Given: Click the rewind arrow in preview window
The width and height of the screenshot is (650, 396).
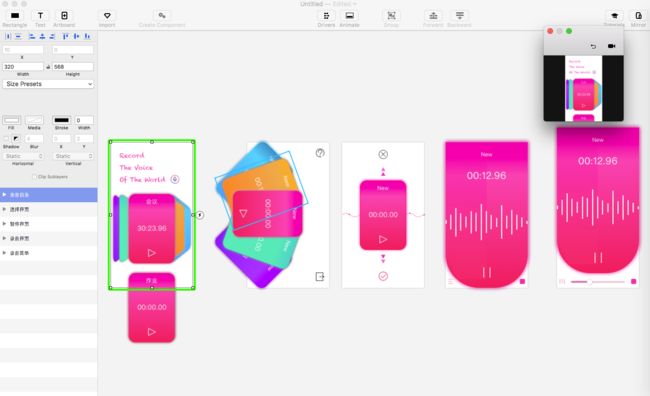Looking at the screenshot, I should pos(593,46).
